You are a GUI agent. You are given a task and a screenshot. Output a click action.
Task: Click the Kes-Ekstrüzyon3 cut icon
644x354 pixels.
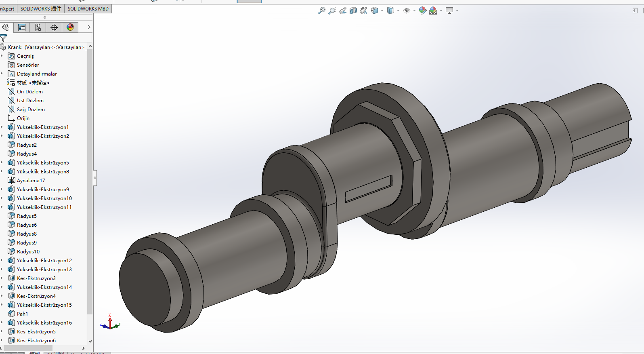pyautogui.click(x=11, y=278)
